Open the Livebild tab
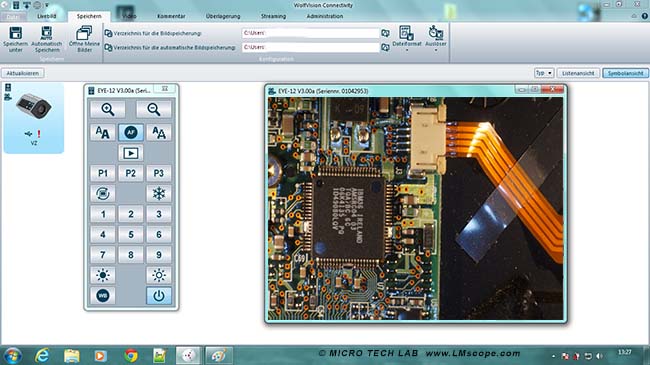Screen dimensions: 650x365 [x=46, y=16]
